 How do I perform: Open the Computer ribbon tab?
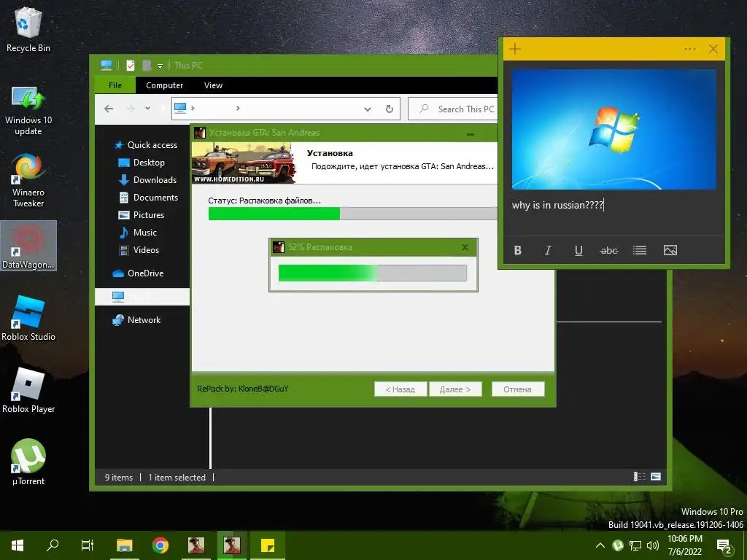point(164,85)
